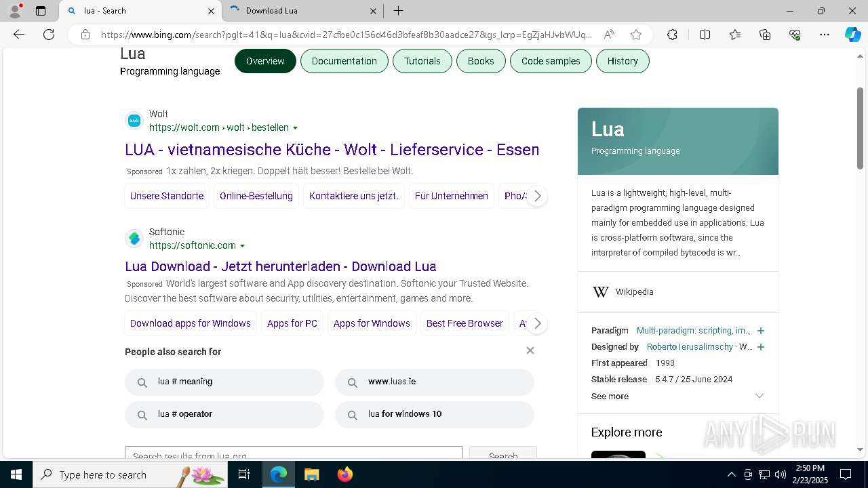868x488 pixels.
Task: Open Read aloud icon in address bar
Action: point(609,35)
